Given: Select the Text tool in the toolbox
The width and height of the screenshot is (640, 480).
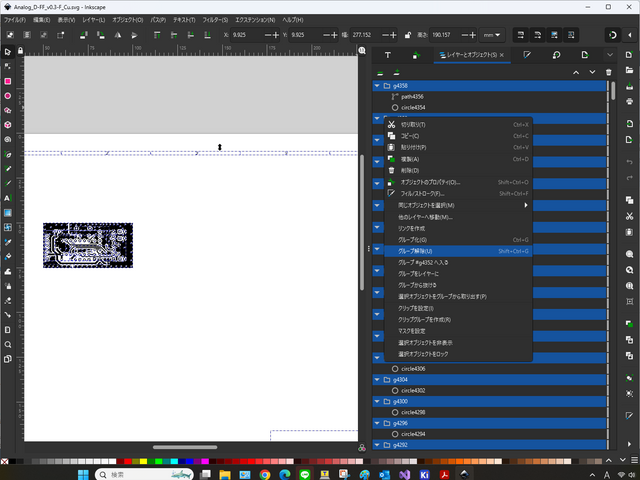Looking at the screenshot, I should coord(8,199).
